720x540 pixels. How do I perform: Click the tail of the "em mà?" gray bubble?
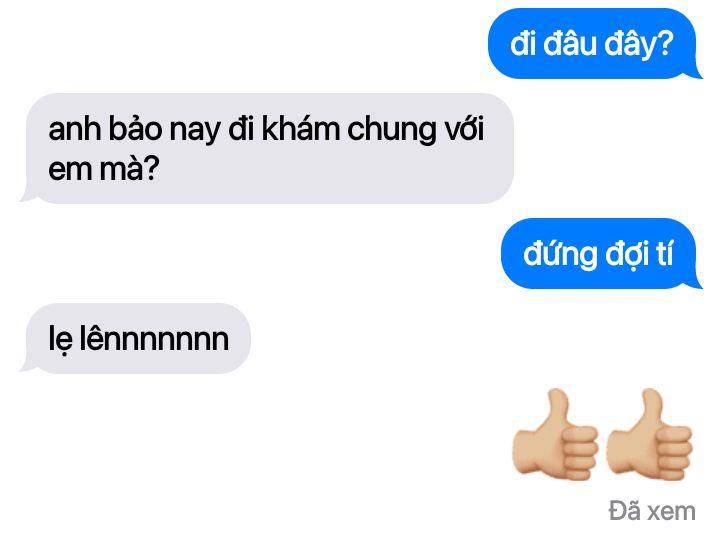tap(28, 195)
